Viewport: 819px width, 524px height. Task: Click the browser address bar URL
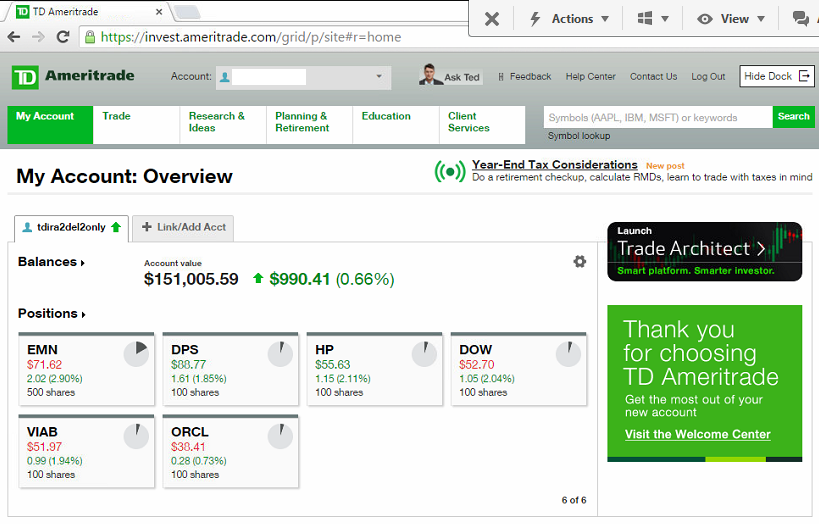click(251, 37)
